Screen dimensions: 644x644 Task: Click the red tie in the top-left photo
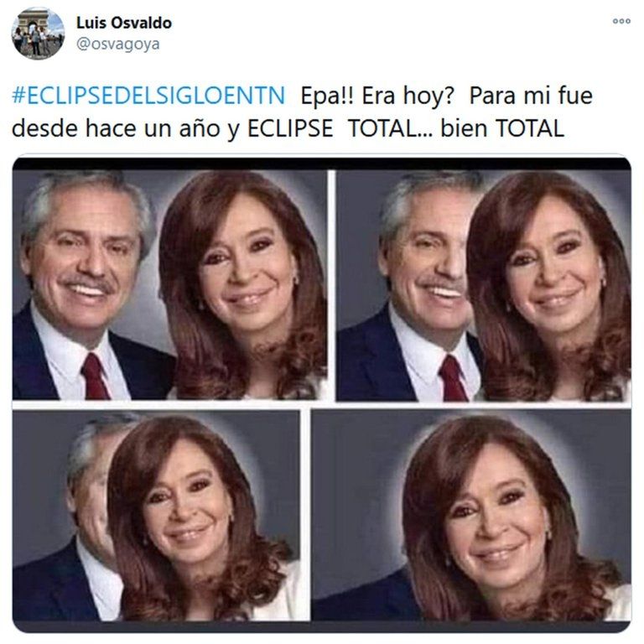click(x=96, y=377)
